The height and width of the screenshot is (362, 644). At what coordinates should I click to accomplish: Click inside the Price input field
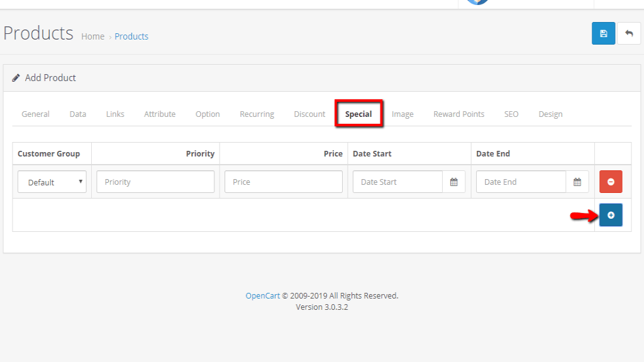point(283,181)
